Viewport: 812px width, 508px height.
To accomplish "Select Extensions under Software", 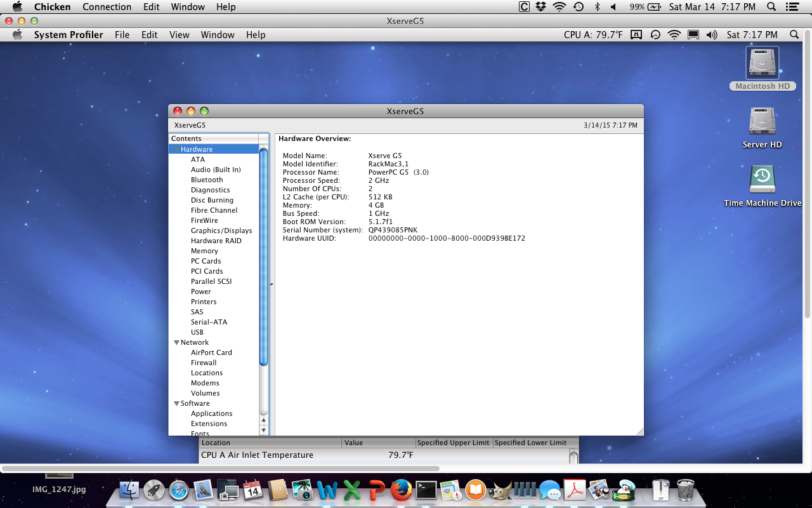I will tap(209, 424).
